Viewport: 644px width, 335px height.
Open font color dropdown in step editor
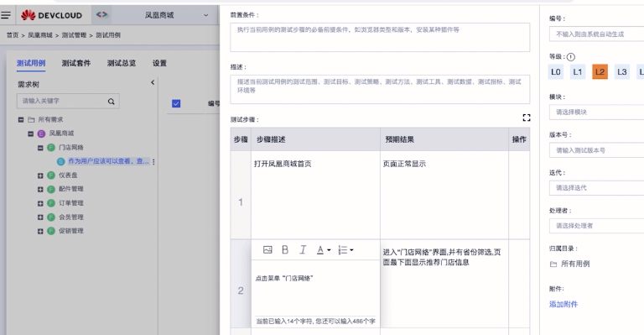(323, 250)
